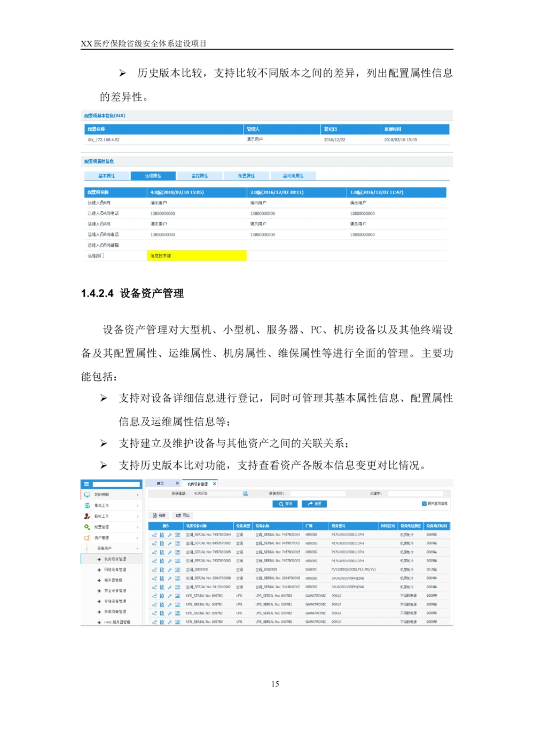This screenshot has width=534, height=756.
Task: Click document icon in 空调_G002905 row
Action: coord(162,570)
